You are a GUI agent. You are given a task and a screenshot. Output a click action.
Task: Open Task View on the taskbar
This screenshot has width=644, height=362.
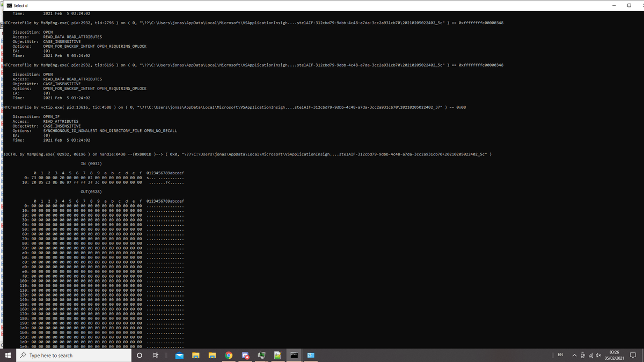pyautogui.click(x=156, y=356)
